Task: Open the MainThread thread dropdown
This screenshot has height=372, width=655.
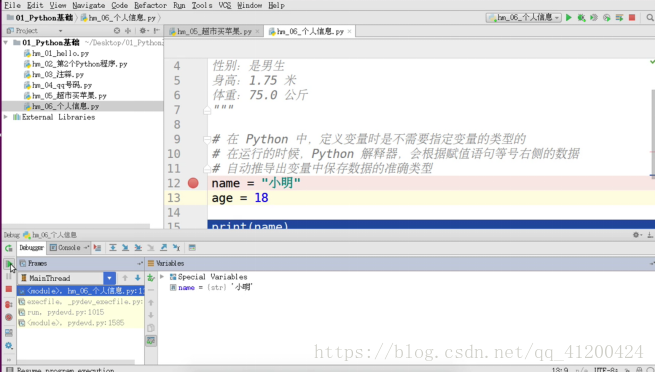Action: pyautogui.click(x=109, y=278)
